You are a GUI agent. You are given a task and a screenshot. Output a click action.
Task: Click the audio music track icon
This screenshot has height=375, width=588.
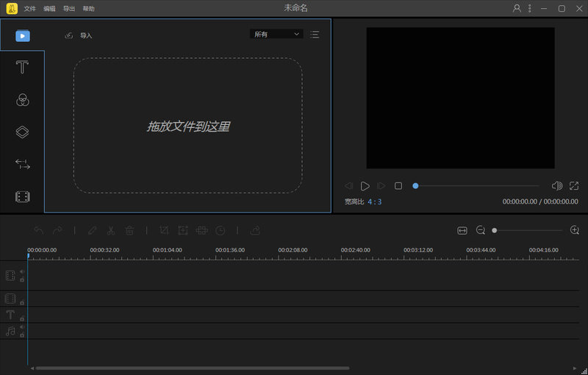[10, 331]
